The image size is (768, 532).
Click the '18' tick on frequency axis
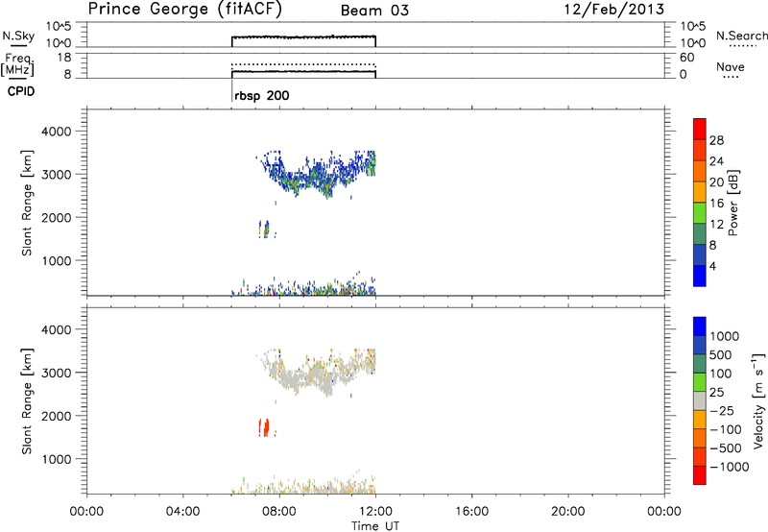[x=64, y=58]
